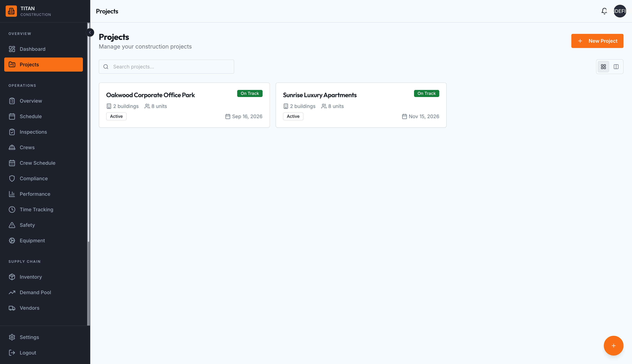Click the Schedule calendar icon
The width and height of the screenshot is (632, 364).
coord(12,116)
